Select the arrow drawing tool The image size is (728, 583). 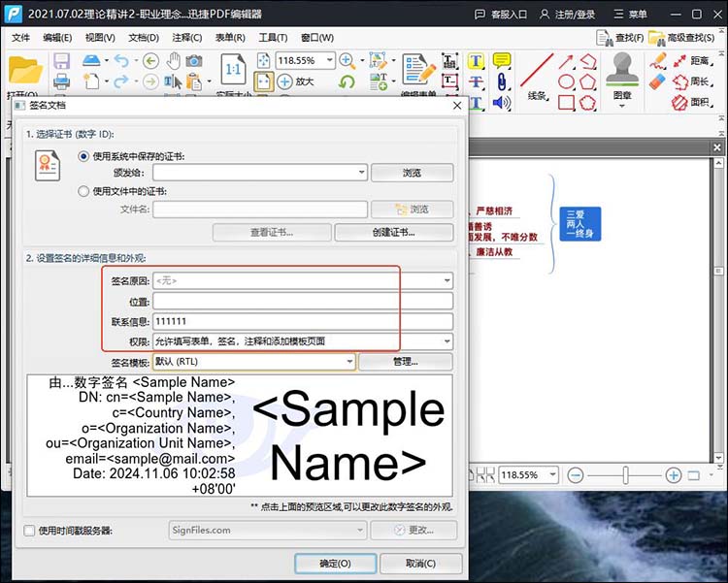click(566, 61)
